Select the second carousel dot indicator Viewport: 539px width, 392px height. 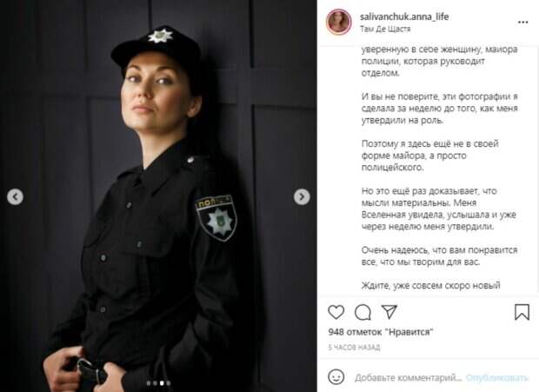pyautogui.click(x=155, y=383)
